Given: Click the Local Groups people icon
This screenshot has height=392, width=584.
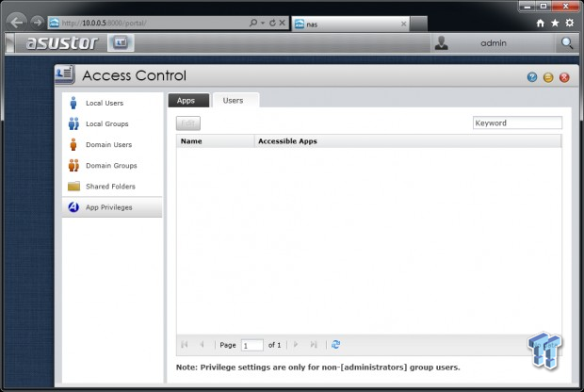Looking at the screenshot, I should click(73, 123).
